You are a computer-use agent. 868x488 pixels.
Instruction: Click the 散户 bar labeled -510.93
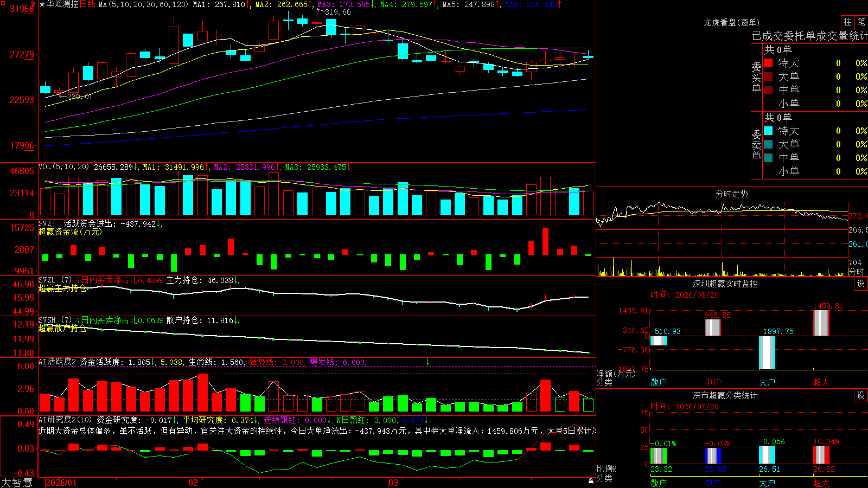(x=659, y=341)
